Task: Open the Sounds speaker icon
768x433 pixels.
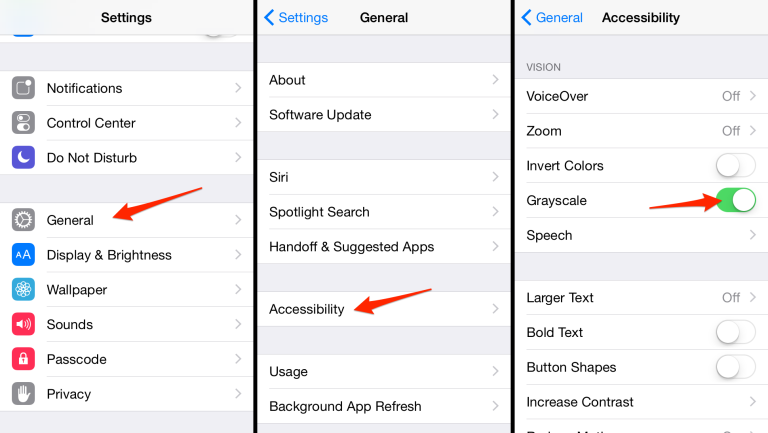Action: click(23, 324)
